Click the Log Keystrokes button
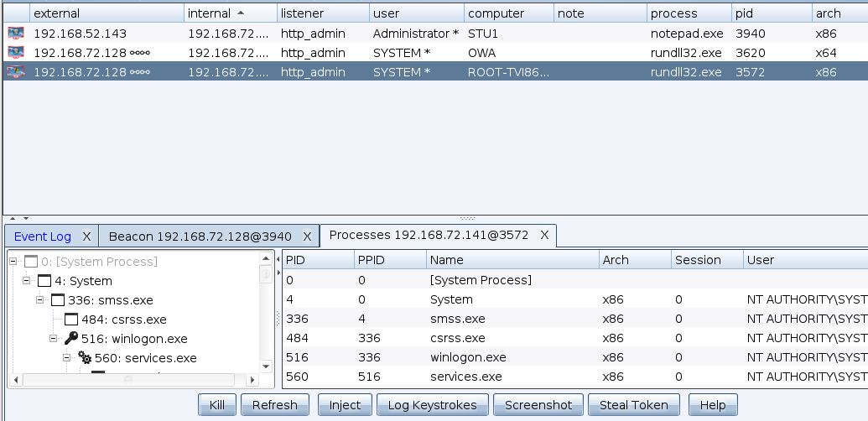 432,405
